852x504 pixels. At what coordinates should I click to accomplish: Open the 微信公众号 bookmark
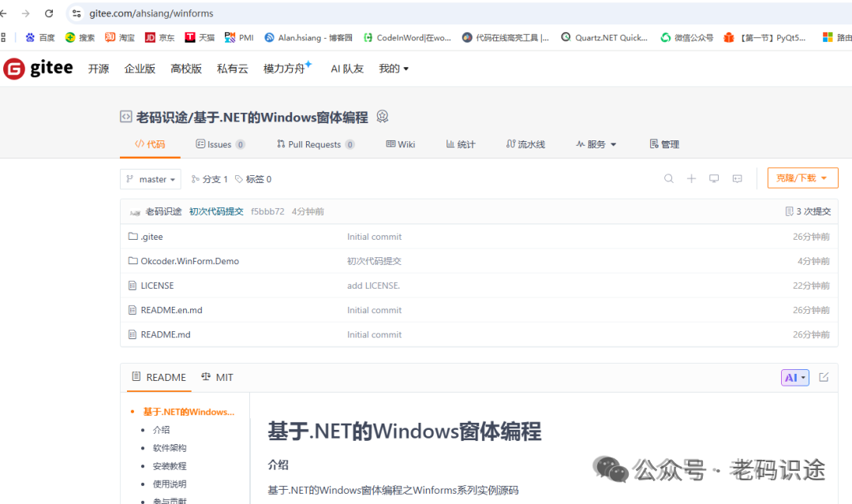[687, 38]
